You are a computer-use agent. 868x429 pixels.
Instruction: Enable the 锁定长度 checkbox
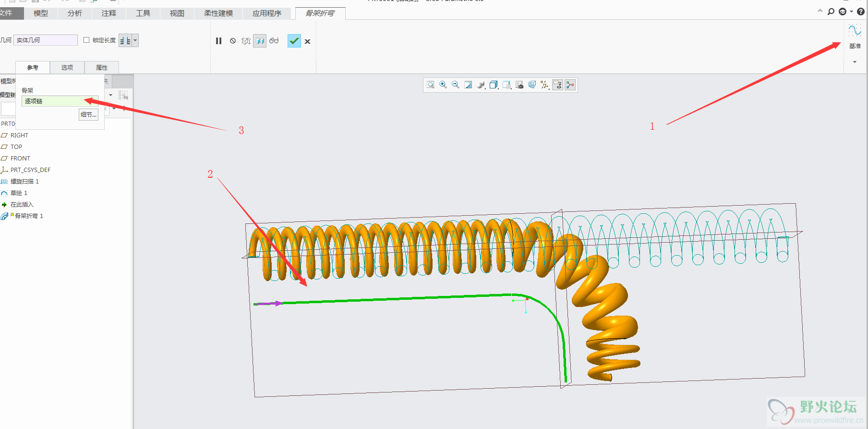[86, 40]
